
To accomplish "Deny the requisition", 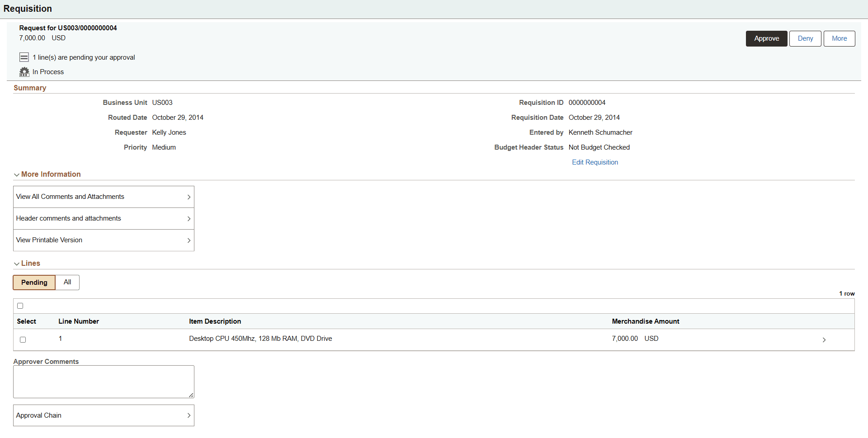I will coord(805,38).
